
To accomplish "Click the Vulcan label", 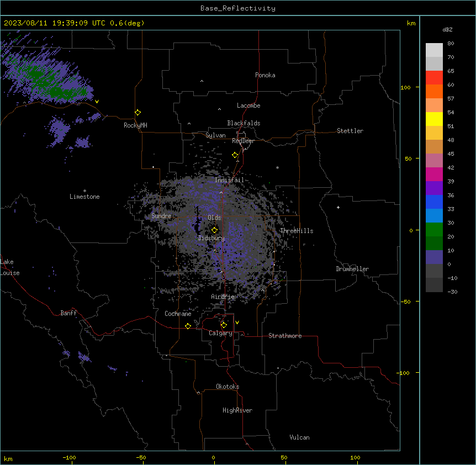I will click(300, 437).
